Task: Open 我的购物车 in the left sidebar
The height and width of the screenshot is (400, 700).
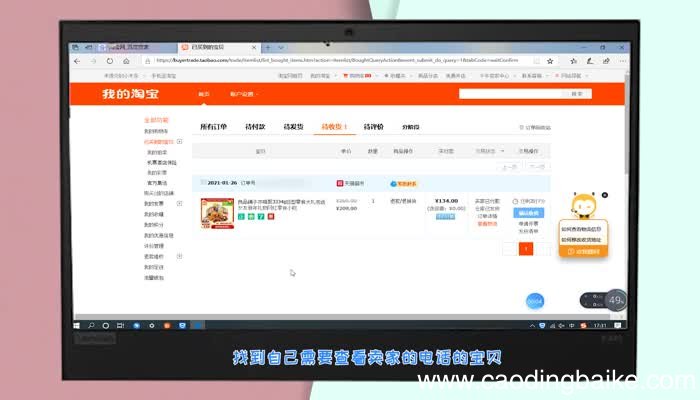Action: pos(156,131)
